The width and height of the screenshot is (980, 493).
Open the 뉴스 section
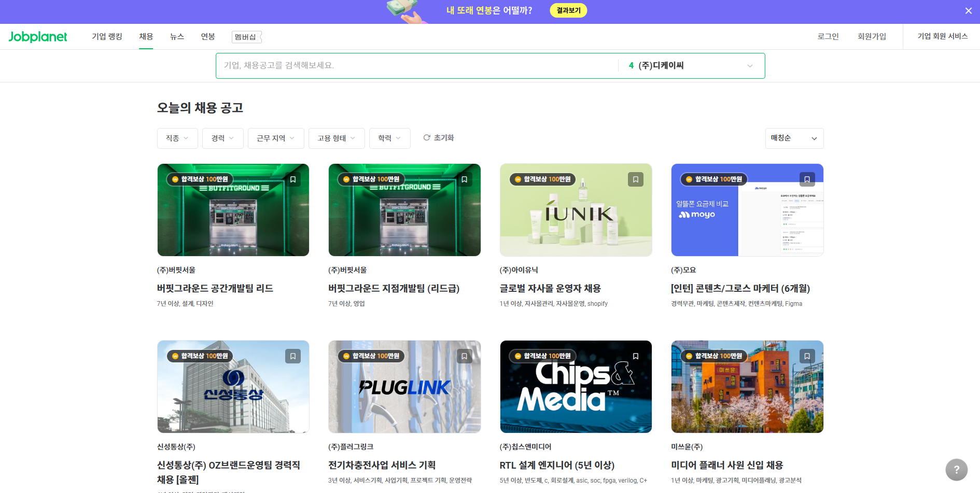coord(176,36)
